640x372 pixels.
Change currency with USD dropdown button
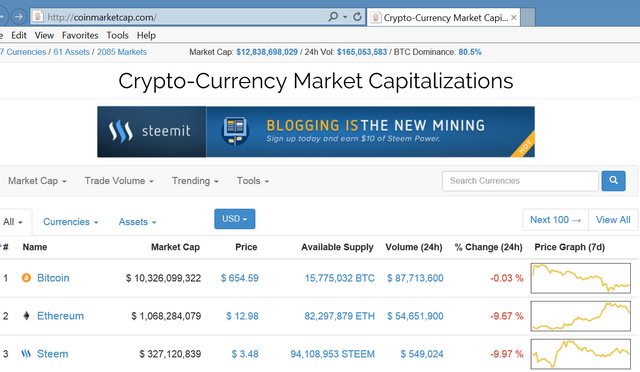(x=235, y=219)
